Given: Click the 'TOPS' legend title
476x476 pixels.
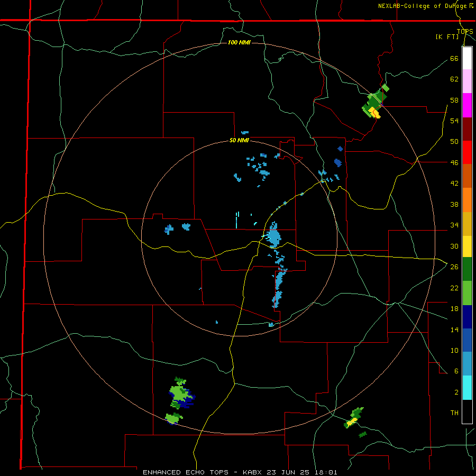Looking at the screenshot, I should pos(465,31).
